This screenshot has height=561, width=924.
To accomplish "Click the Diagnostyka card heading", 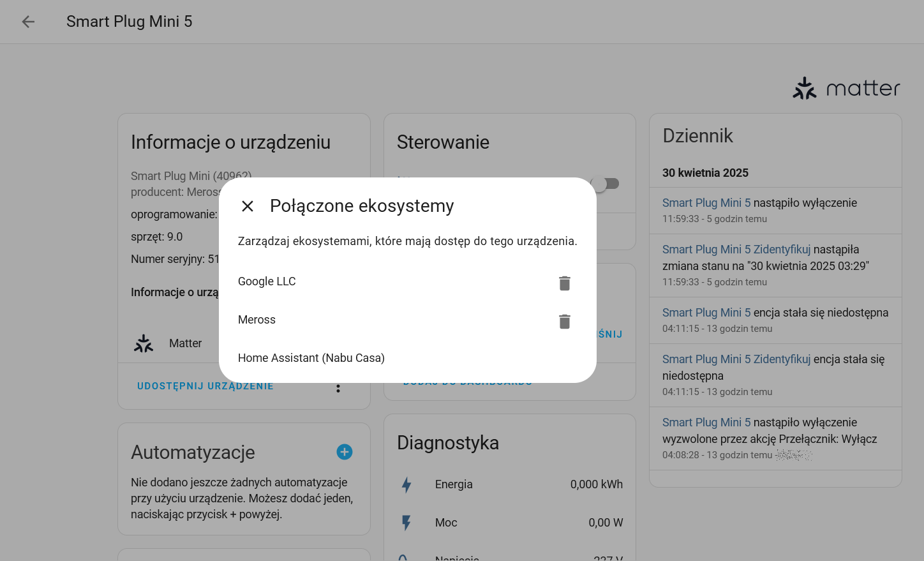I will pos(448,443).
